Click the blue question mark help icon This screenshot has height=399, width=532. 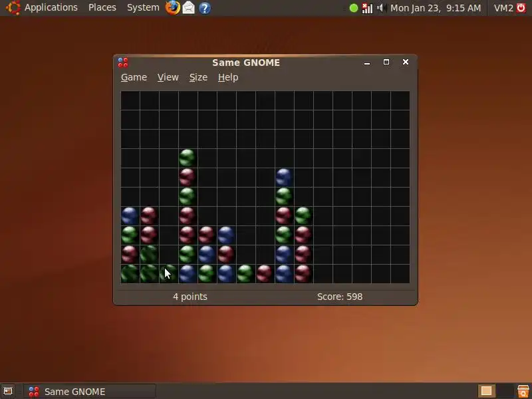205,8
